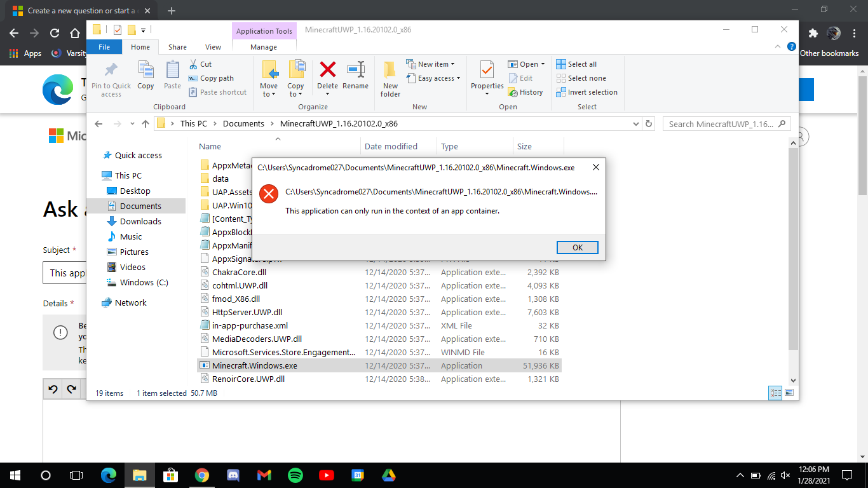Switch to the View ribbon tab
868x488 pixels.
pos(213,46)
